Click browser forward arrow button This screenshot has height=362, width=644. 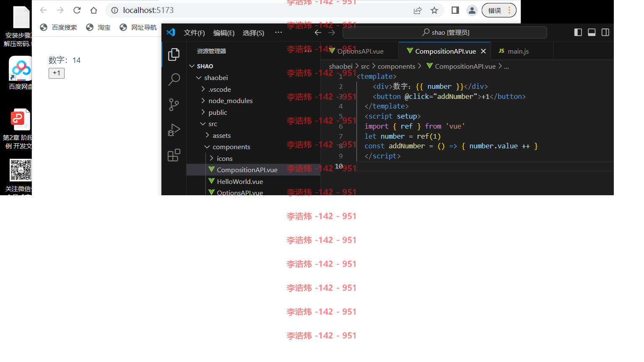60,10
